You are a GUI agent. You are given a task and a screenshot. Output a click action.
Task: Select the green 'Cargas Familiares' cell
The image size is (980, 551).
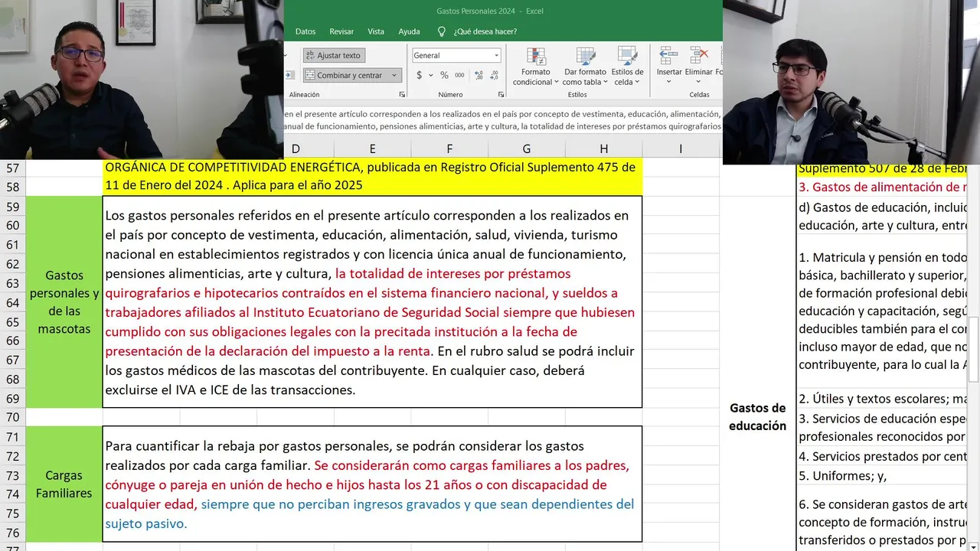coord(64,484)
